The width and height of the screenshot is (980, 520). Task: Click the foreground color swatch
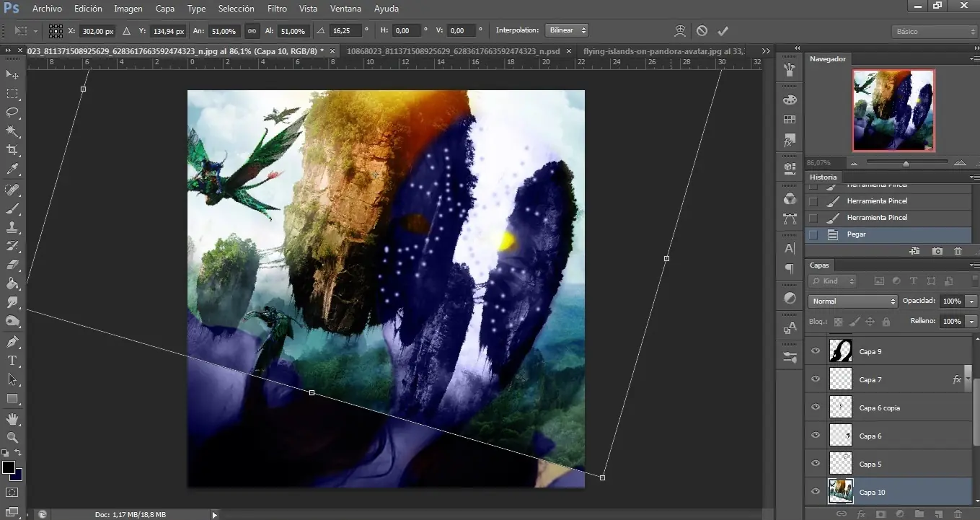[x=9, y=467]
